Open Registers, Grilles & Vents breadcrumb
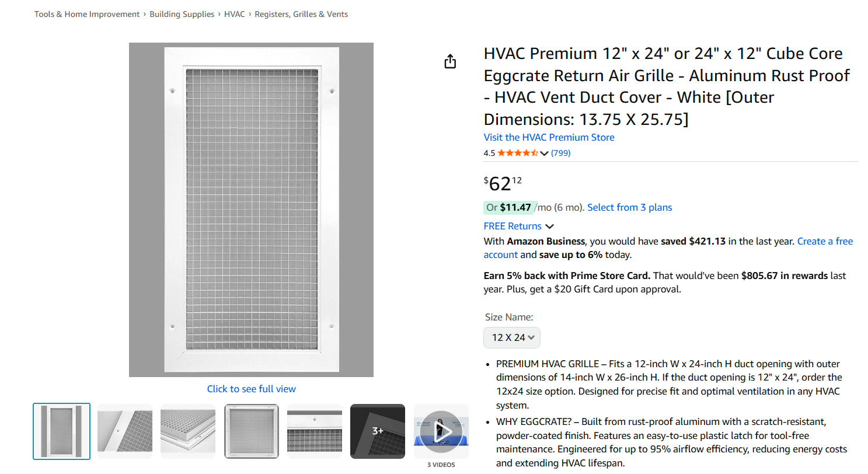The width and height of the screenshot is (868, 474). [301, 14]
